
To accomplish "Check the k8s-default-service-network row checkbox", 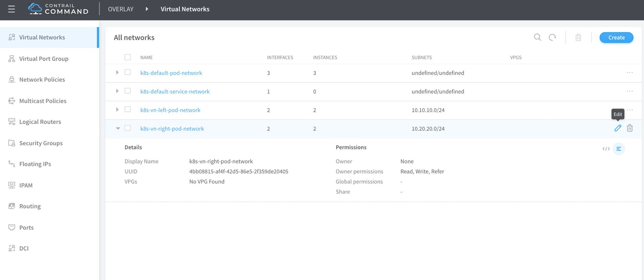I will [127, 91].
